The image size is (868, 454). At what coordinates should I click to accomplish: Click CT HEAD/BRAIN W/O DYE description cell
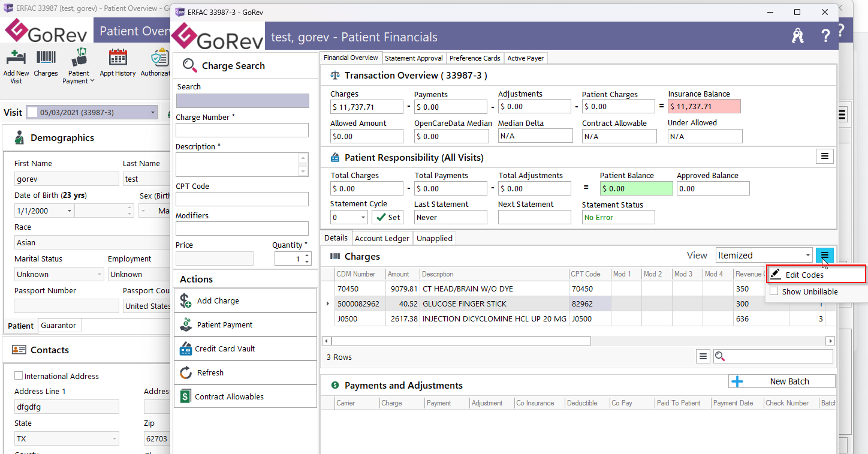coord(495,288)
